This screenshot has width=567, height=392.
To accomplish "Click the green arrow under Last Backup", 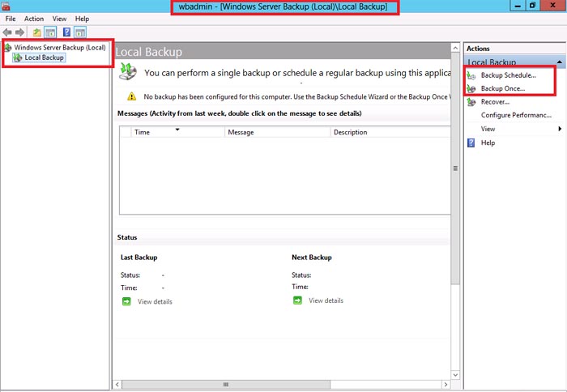I will [x=126, y=301].
